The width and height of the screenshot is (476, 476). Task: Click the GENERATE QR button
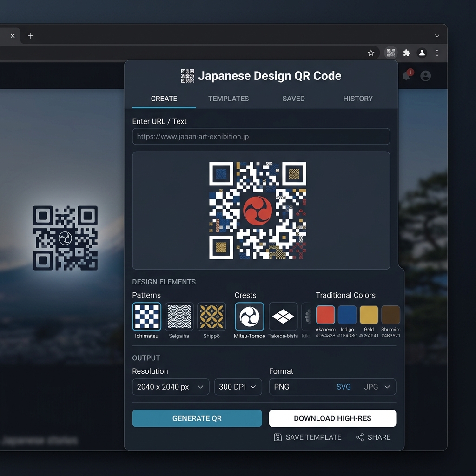click(197, 418)
